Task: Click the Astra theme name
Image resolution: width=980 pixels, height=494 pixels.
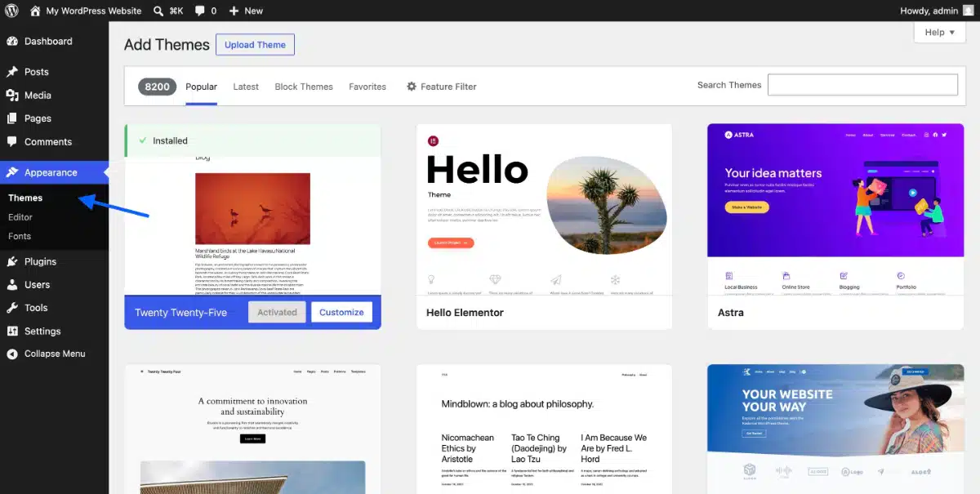Action: (730, 313)
